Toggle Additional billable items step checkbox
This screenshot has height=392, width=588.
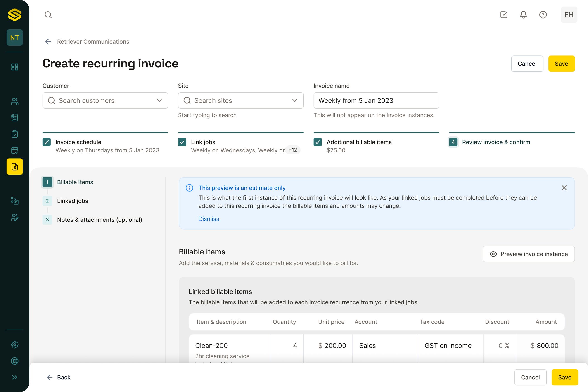pos(318,142)
